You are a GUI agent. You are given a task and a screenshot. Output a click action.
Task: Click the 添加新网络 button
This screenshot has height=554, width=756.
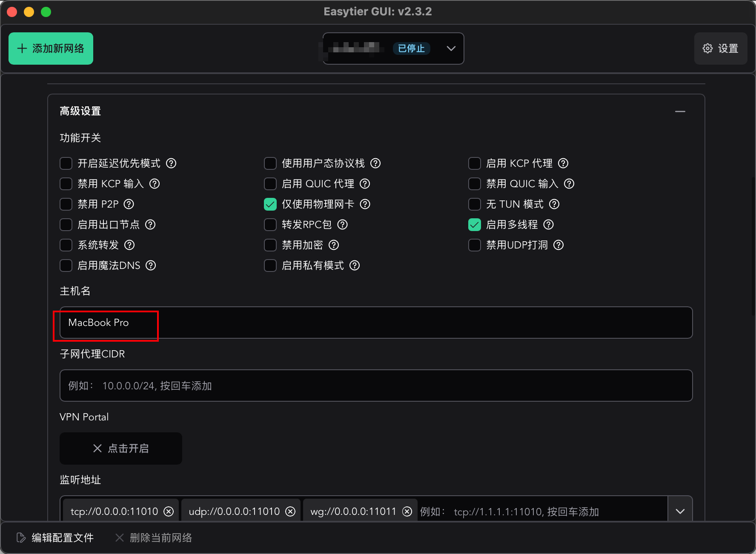coord(50,48)
